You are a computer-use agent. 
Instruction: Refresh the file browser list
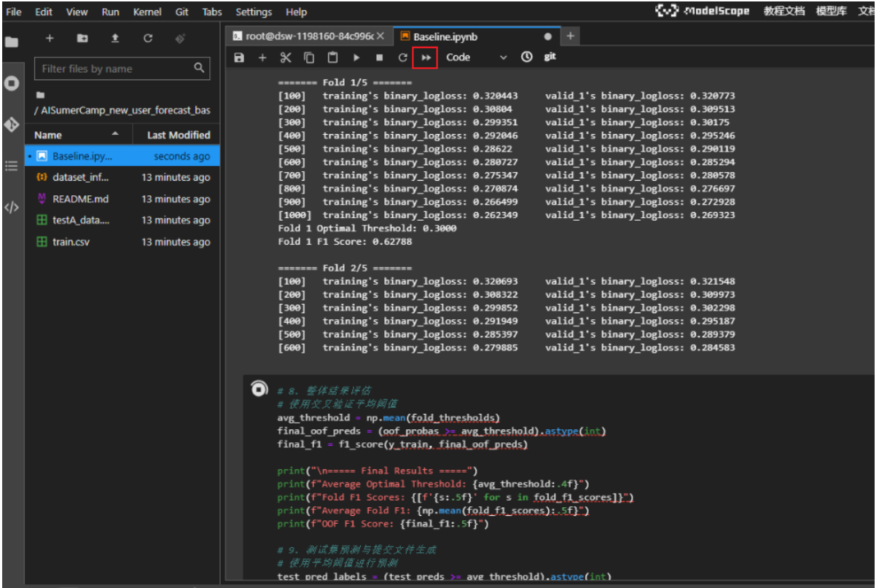click(148, 39)
